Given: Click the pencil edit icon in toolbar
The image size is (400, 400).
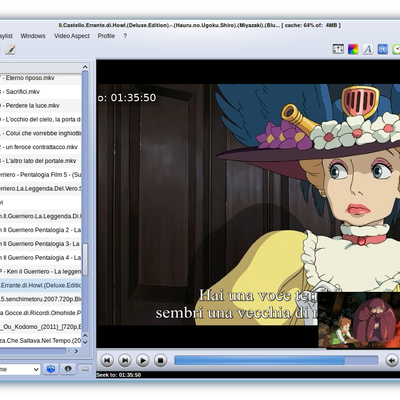Looking at the screenshot, I should tap(10, 50).
